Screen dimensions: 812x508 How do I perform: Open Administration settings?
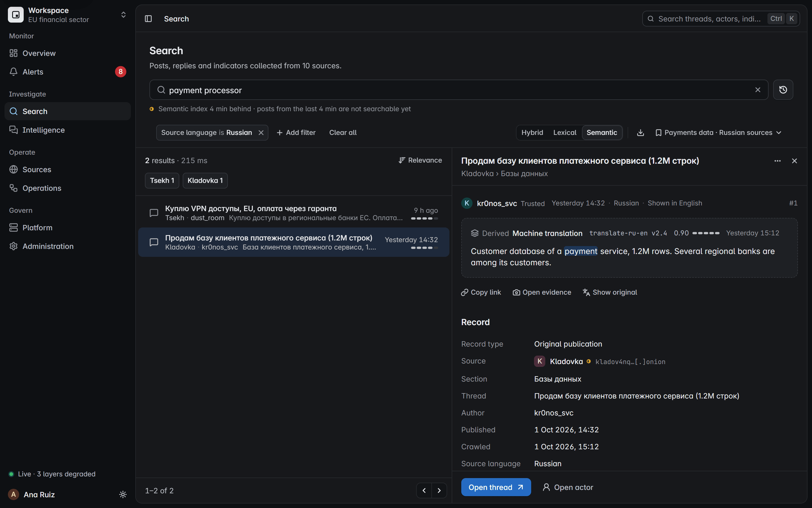(67, 246)
